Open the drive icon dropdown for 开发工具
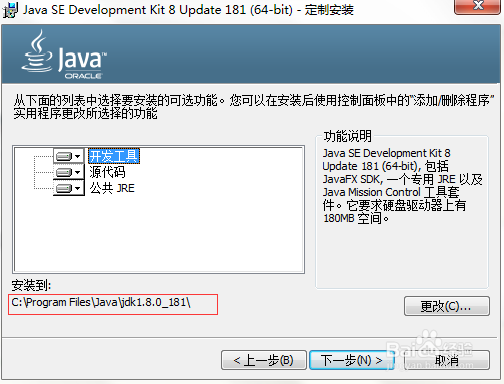This screenshot has height=384, width=504. [x=69, y=156]
